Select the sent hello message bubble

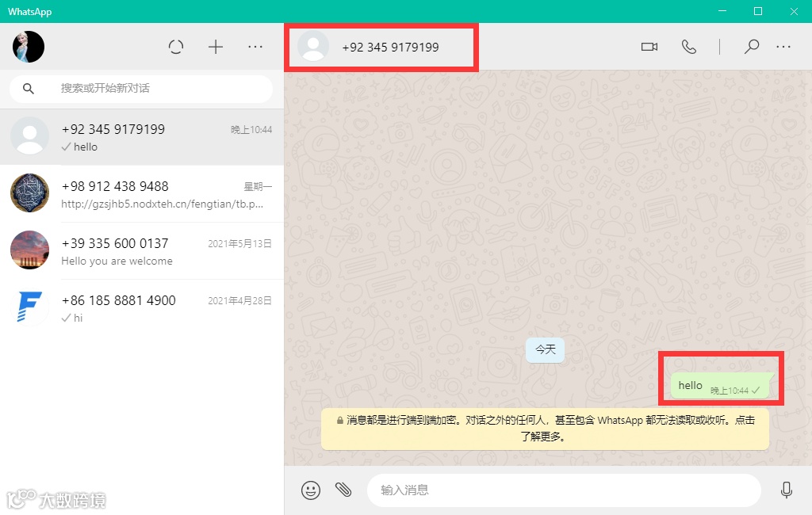point(721,386)
